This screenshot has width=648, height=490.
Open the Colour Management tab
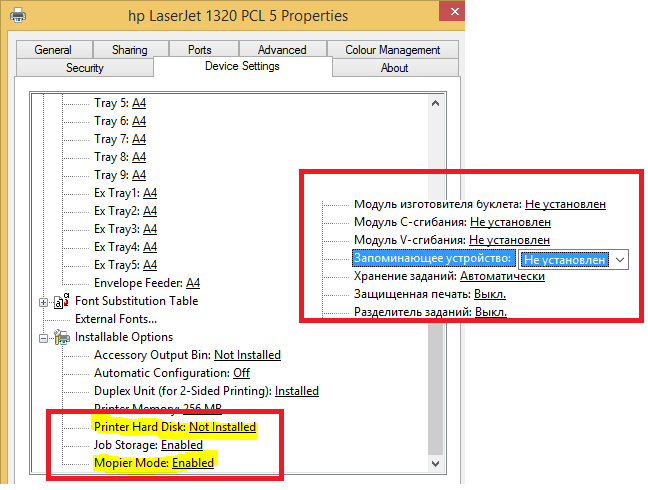coord(393,50)
